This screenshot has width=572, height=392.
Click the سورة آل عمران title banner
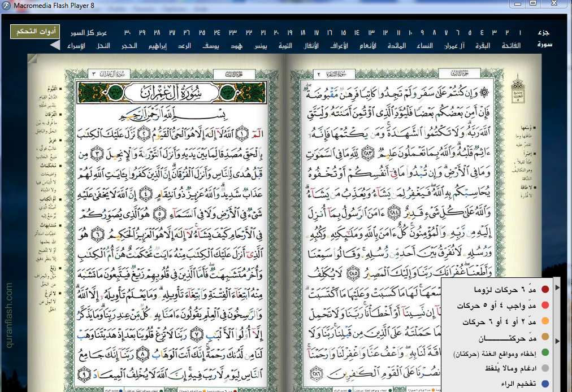[171, 93]
